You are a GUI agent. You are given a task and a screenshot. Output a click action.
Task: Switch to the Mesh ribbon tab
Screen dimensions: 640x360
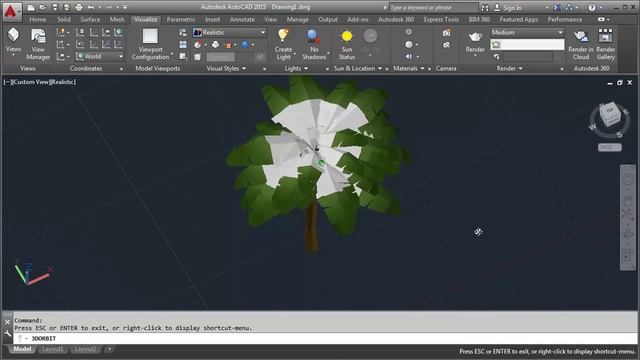point(117,19)
